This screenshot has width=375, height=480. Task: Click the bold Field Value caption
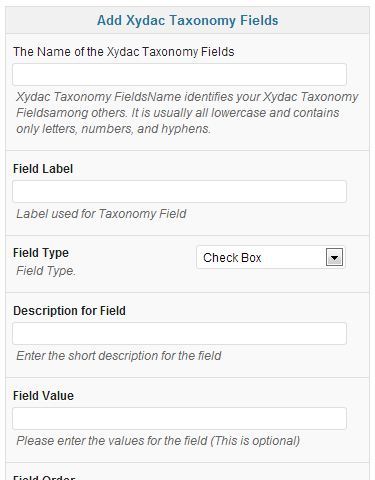pyautogui.click(x=43, y=396)
